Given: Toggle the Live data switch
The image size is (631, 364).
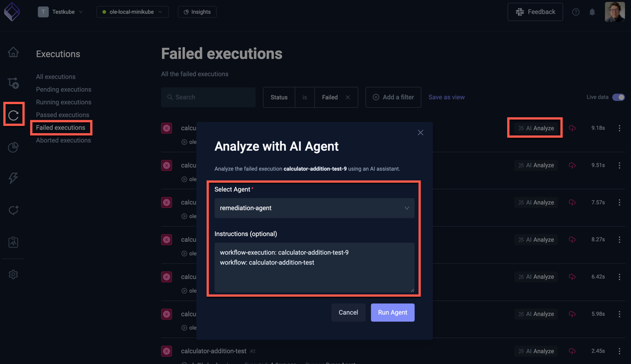Looking at the screenshot, I should pyautogui.click(x=619, y=97).
